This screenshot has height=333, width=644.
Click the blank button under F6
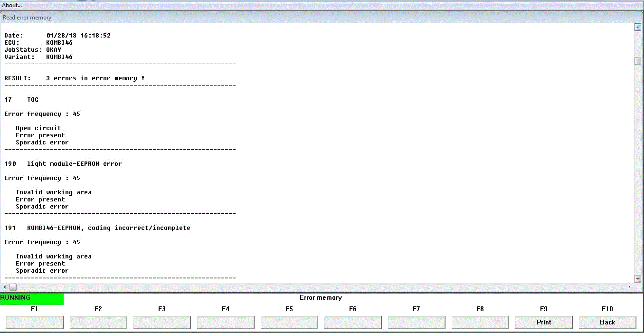(353, 322)
